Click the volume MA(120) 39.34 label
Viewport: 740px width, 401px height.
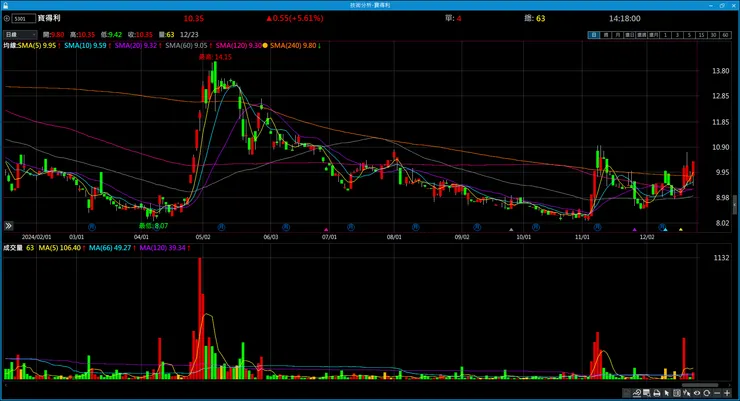(x=162, y=248)
